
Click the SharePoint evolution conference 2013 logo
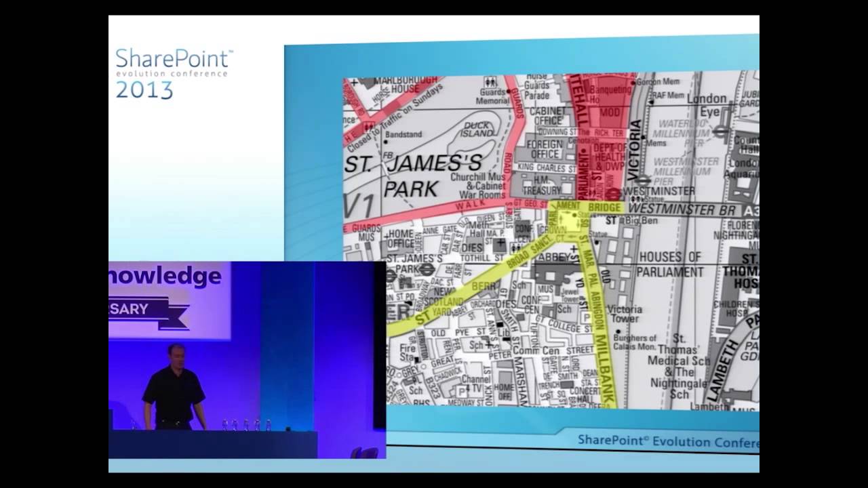(174, 73)
